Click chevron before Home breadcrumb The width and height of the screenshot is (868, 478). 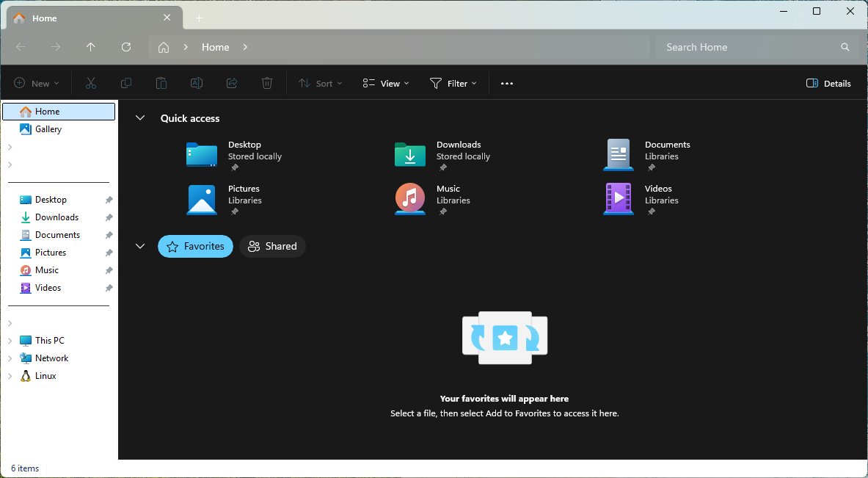click(x=186, y=47)
